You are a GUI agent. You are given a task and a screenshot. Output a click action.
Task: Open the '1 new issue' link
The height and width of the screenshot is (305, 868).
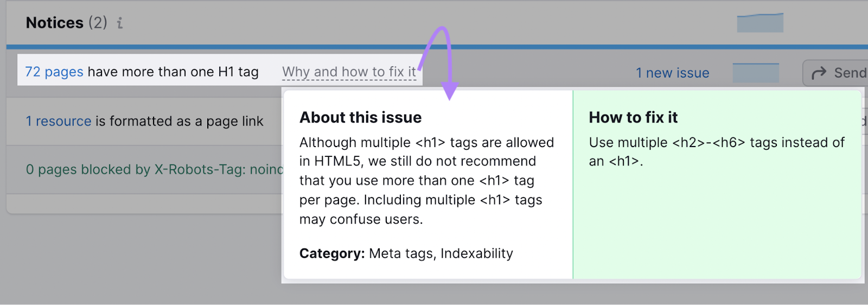(672, 73)
